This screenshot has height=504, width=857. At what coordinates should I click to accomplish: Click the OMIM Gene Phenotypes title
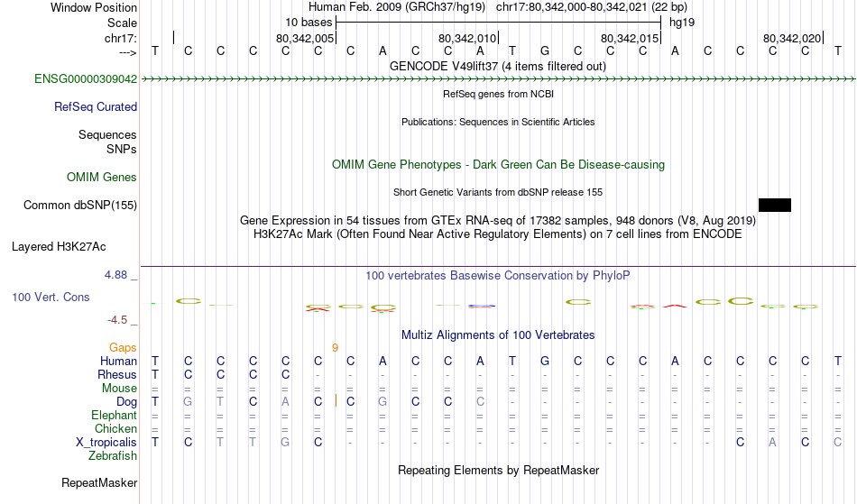498,164
